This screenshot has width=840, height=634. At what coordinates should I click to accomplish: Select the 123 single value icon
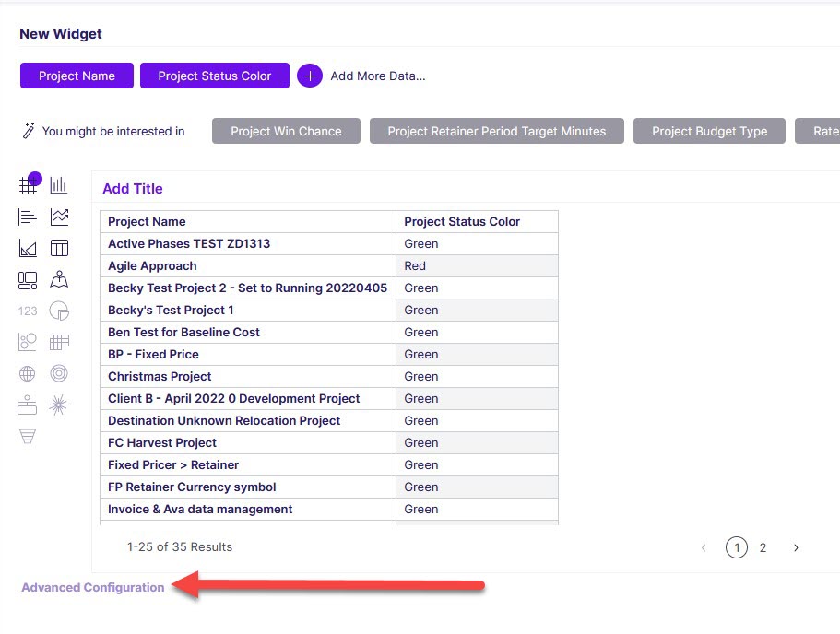point(28,311)
